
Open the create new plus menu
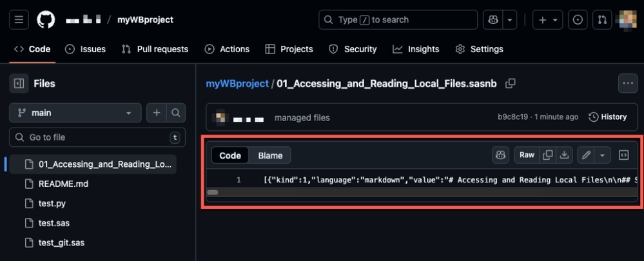(x=547, y=20)
